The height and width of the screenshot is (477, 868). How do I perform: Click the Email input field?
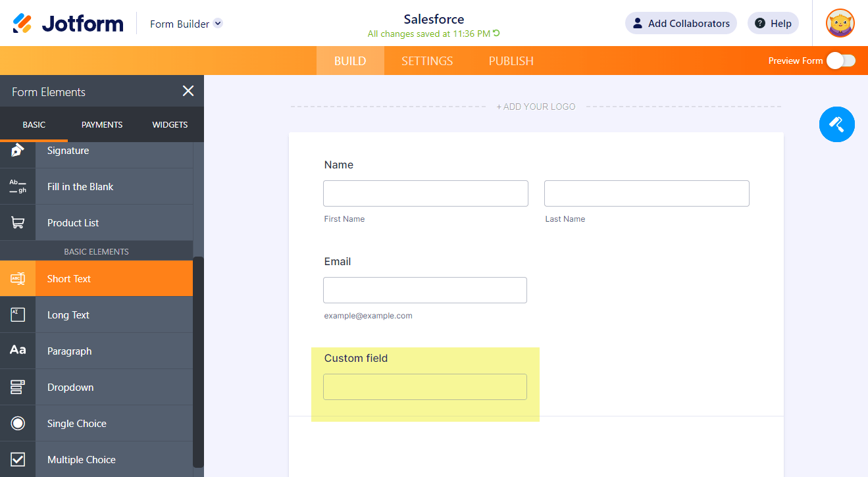[425, 290]
